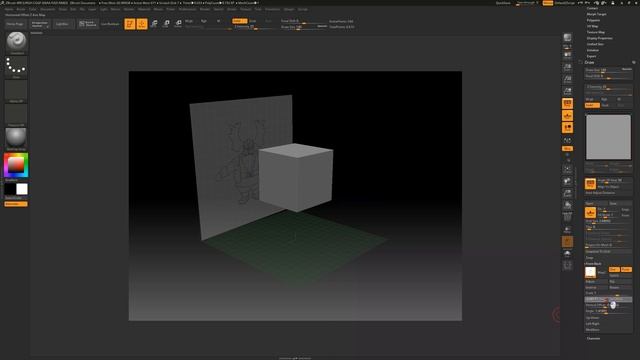
Task: Click Snapshot To Grid button
Action: point(608,251)
